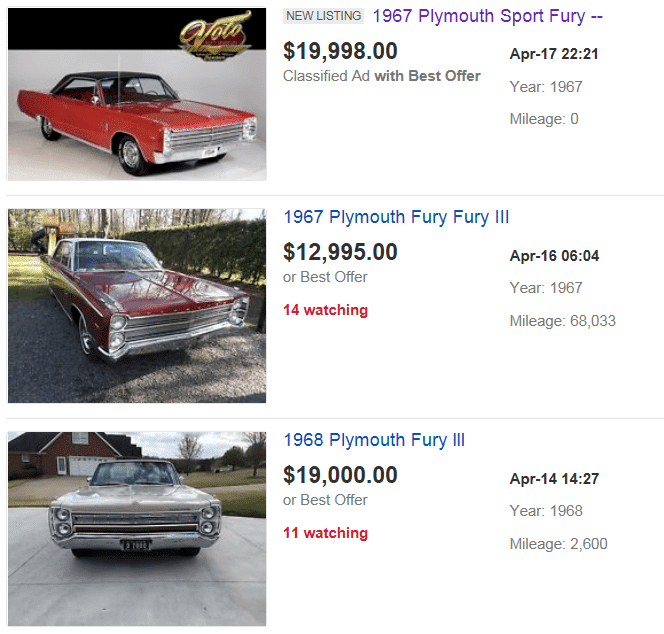664x634 pixels.
Task: Click the Mileage: 68,033 text
Action: (563, 321)
